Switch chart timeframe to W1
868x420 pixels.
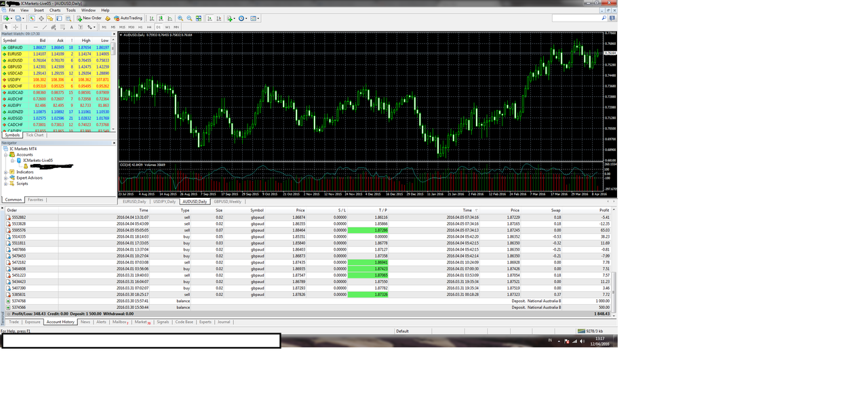pos(167,27)
